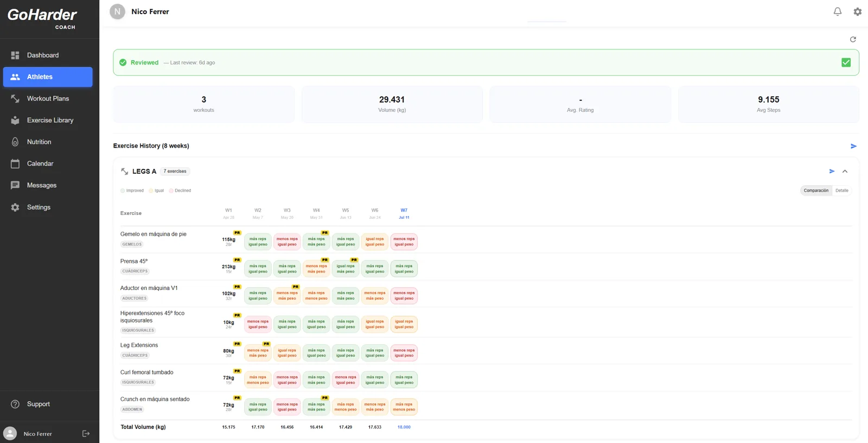Image resolution: width=868 pixels, height=443 pixels.
Task: Open Workout Plans section
Action: tap(48, 99)
